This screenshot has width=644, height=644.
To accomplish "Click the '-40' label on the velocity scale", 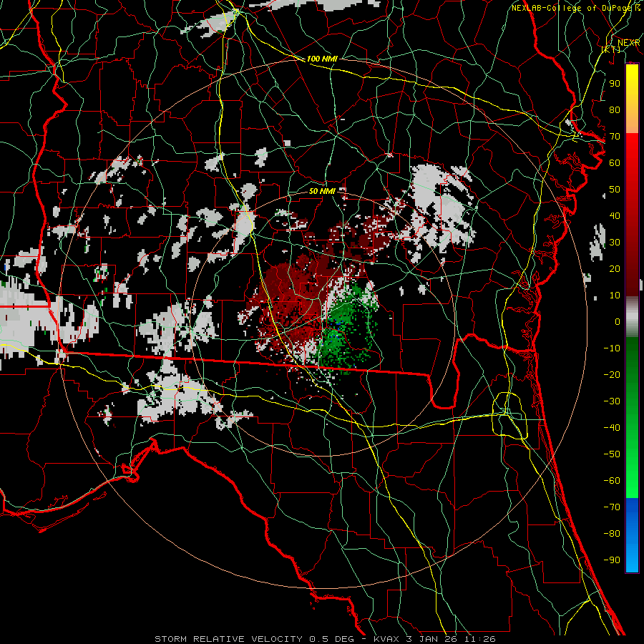I will coord(612,428).
